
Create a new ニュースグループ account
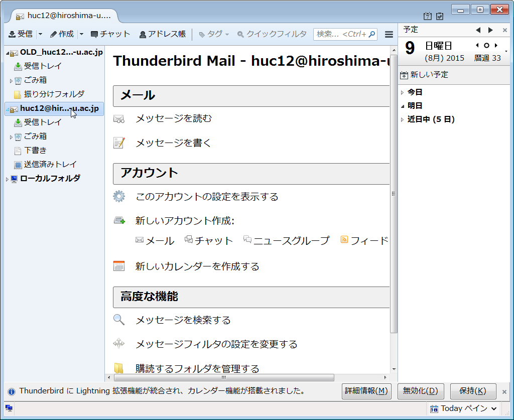tap(287, 240)
